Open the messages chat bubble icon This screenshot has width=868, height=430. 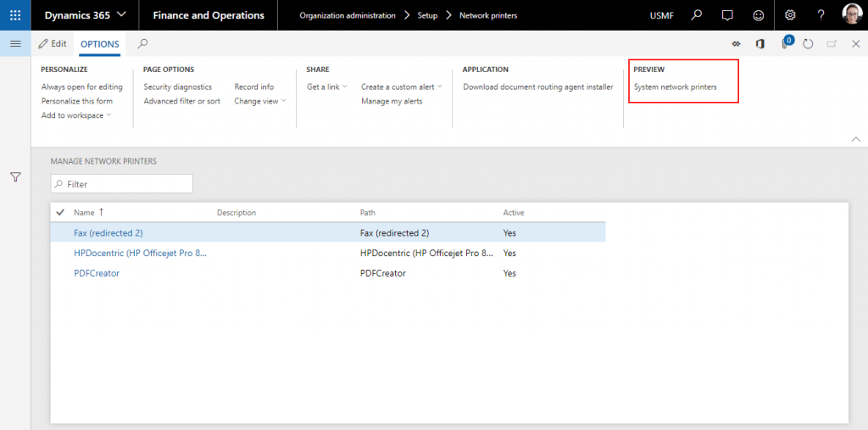click(726, 15)
